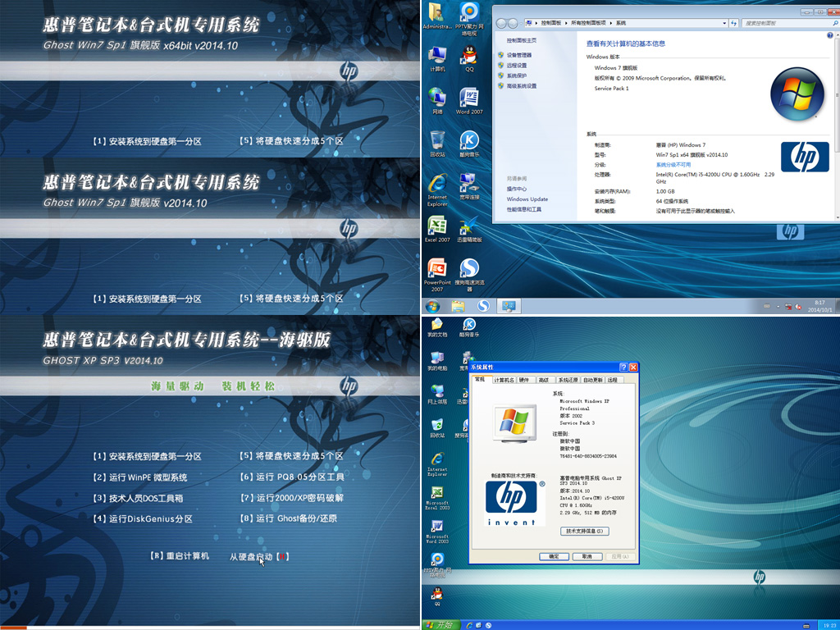Viewport: 840px width, 630px height.
Task: Click refresh button beside address bar
Action: coord(734,23)
